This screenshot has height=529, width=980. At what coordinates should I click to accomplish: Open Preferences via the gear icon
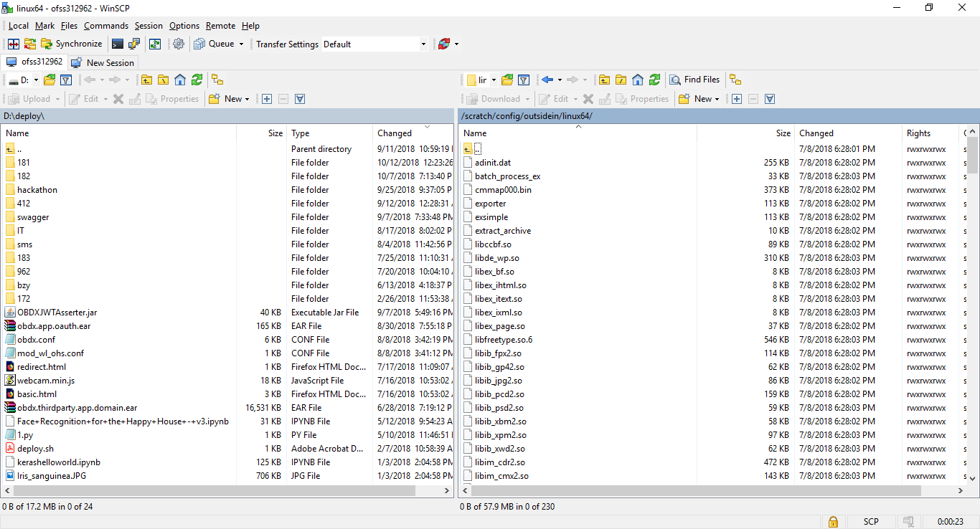click(179, 44)
